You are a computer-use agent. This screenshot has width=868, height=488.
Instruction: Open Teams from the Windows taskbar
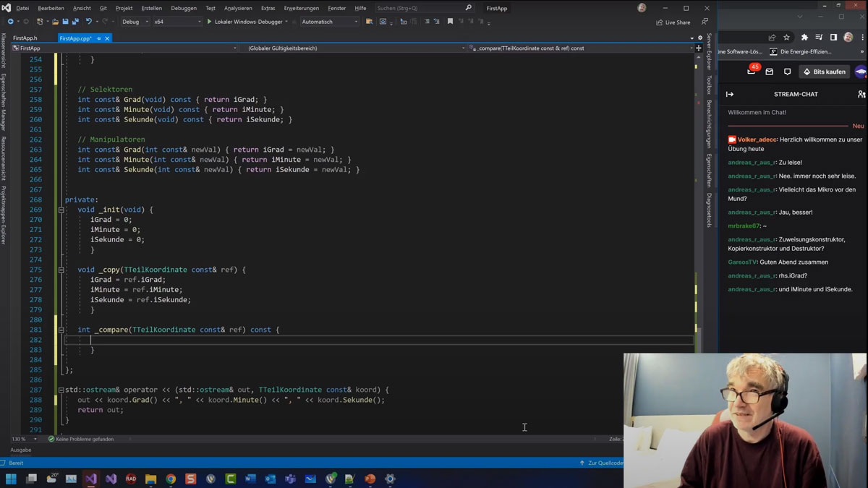click(290, 479)
